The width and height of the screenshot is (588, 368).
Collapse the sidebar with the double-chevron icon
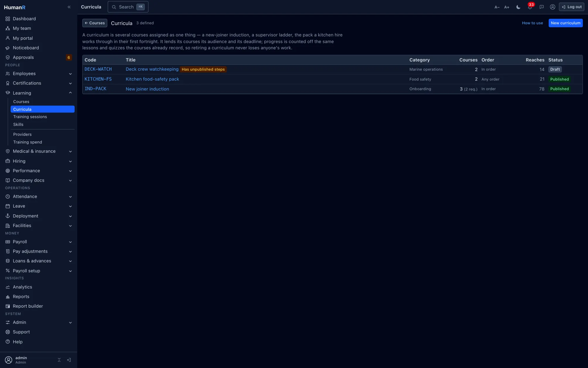click(69, 7)
